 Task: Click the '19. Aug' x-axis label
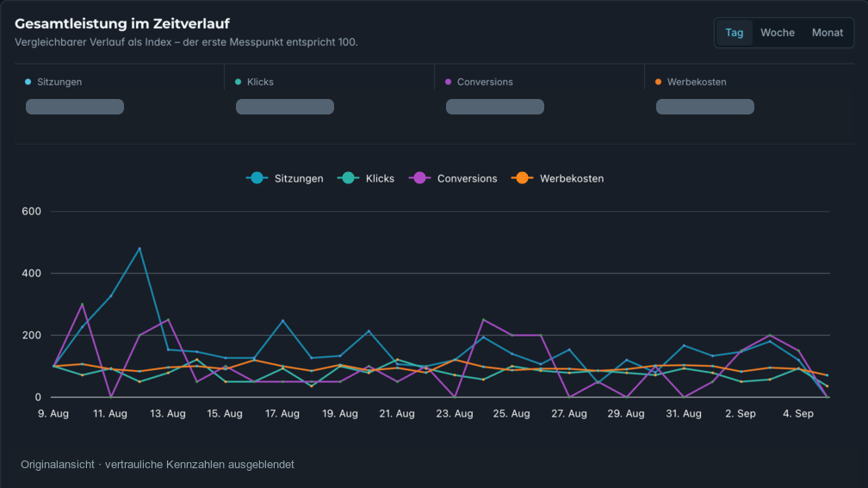(340, 413)
